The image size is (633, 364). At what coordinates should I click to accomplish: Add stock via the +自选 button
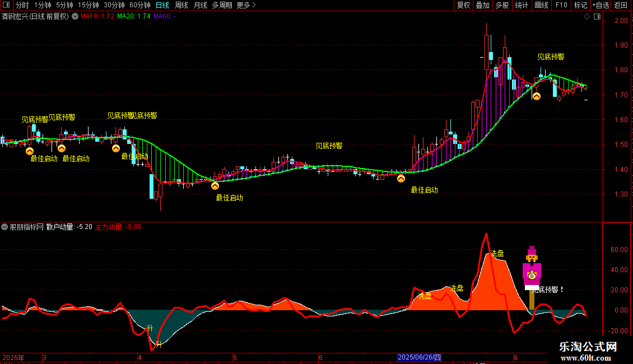(x=601, y=5)
